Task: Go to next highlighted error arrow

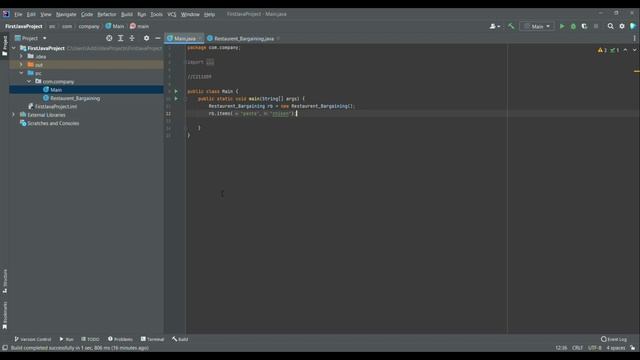Action: 634,50
